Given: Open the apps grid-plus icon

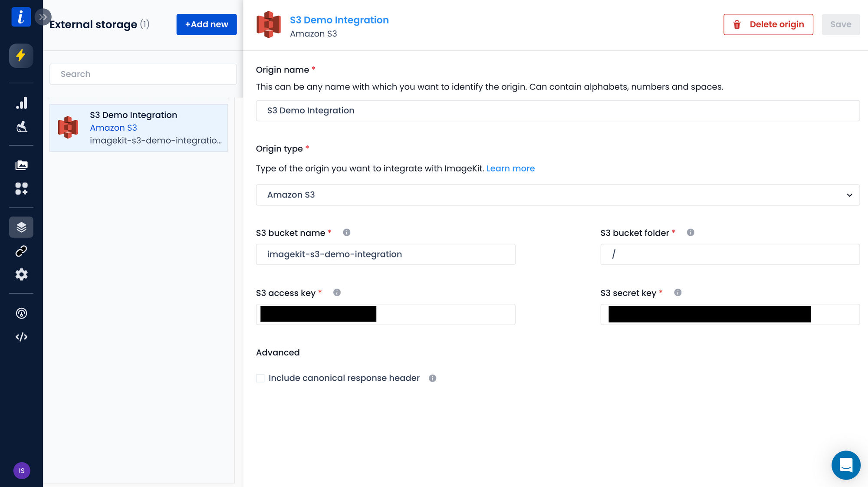Looking at the screenshot, I should 21,188.
